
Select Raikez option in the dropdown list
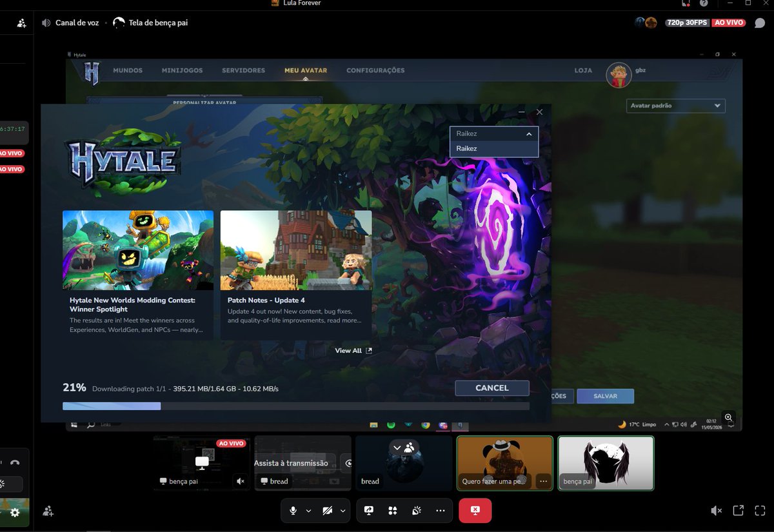[494, 149]
